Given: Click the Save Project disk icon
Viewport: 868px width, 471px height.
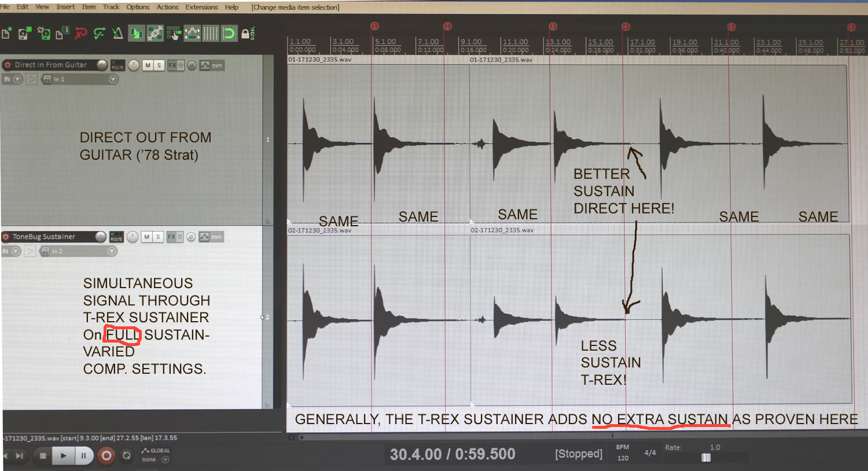Looking at the screenshot, I should [x=43, y=33].
